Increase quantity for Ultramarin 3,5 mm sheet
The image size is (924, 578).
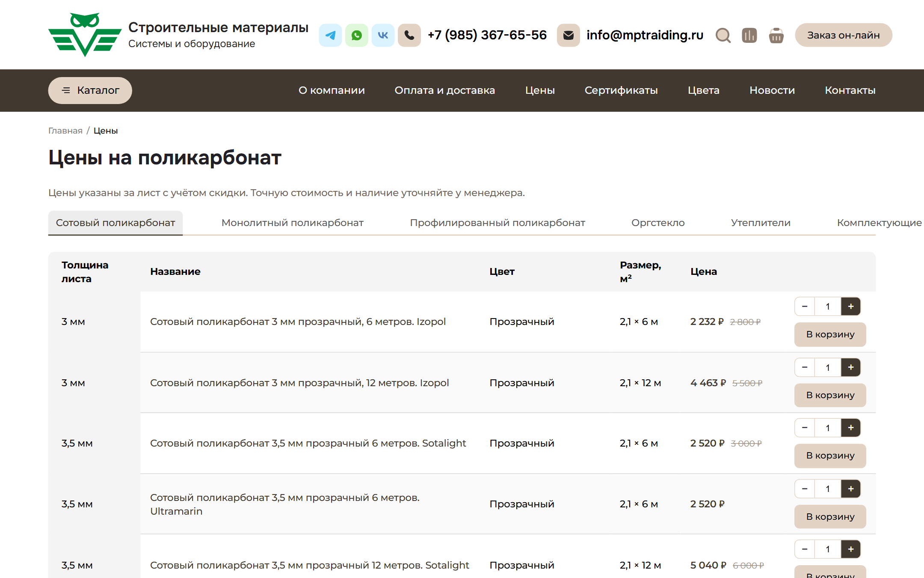point(851,489)
